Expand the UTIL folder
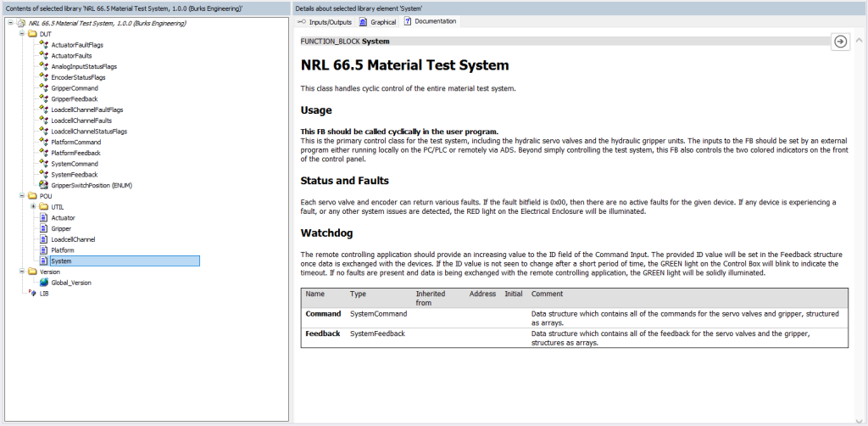 click(x=33, y=206)
